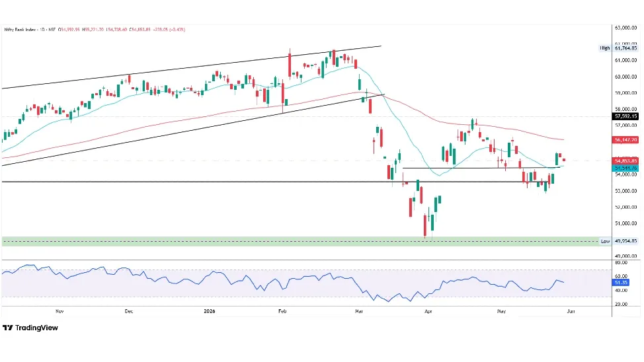
Task: Click the red 54,853.85 last price tag
Action: click(626, 161)
